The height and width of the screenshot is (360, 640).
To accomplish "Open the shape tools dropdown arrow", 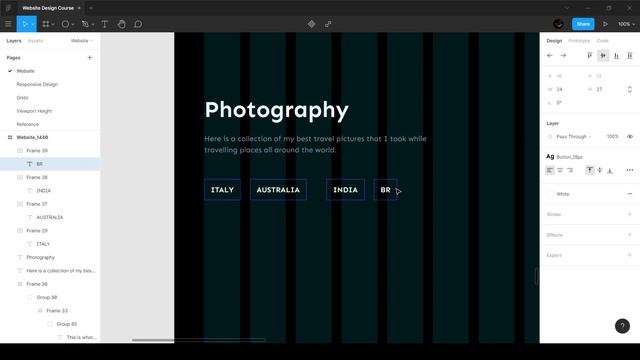I will tap(73, 24).
